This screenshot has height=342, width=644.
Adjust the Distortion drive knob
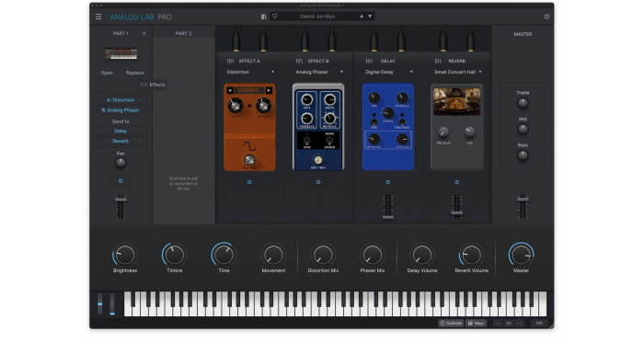tap(235, 106)
